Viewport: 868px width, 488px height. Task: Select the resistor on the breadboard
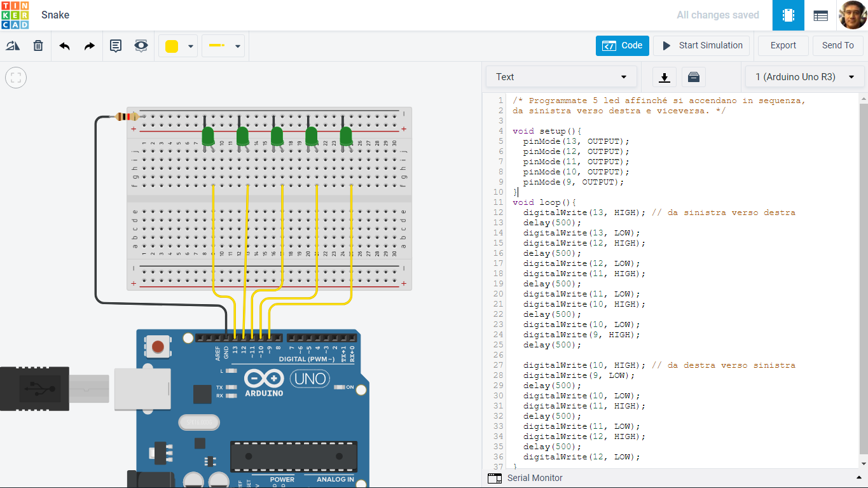tap(127, 116)
